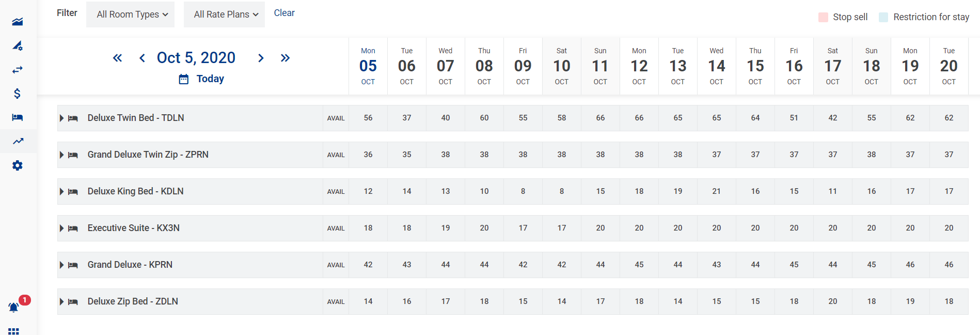Viewport: 980px width, 335px height.
Task: Jump back with the double left chevron
Action: coord(118,58)
